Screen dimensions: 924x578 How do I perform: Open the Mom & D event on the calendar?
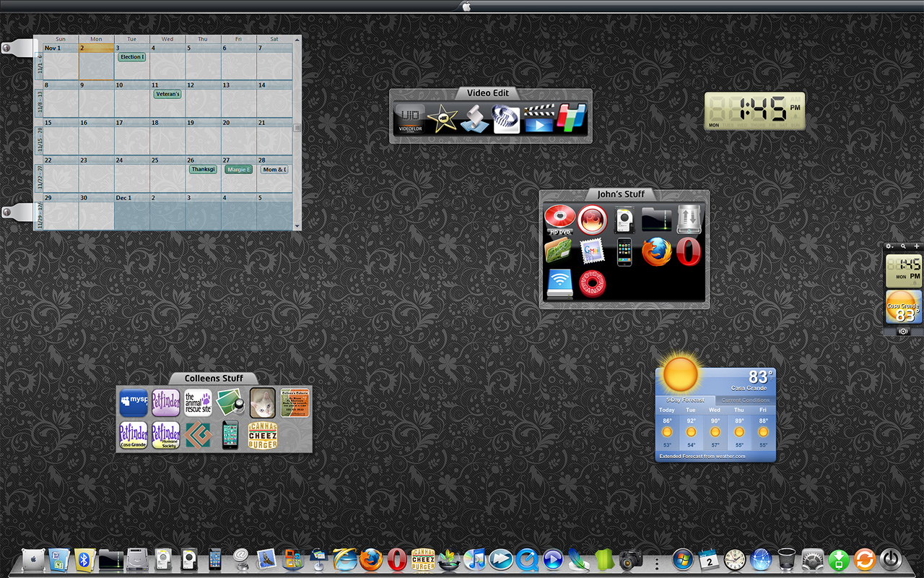pyautogui.click(x=274, y=169)
